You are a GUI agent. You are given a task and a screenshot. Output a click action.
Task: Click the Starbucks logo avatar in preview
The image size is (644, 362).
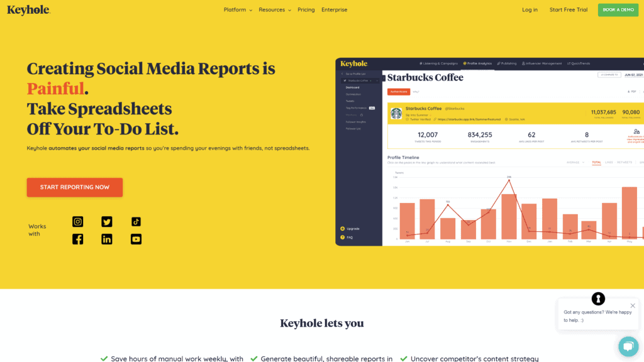pos(396,113)
